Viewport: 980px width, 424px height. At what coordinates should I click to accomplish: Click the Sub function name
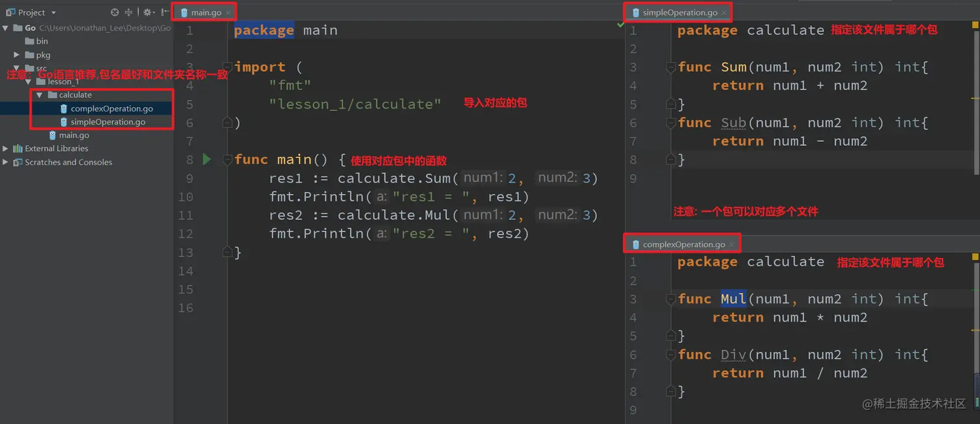pos(734,123)
